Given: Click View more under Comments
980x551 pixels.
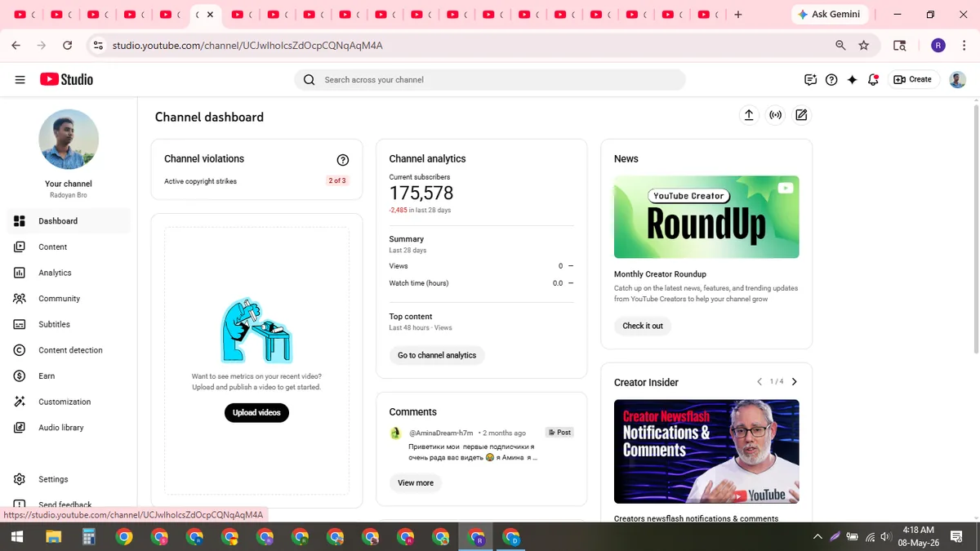Looking at the screenshot, I should click(x=416, y=483).
